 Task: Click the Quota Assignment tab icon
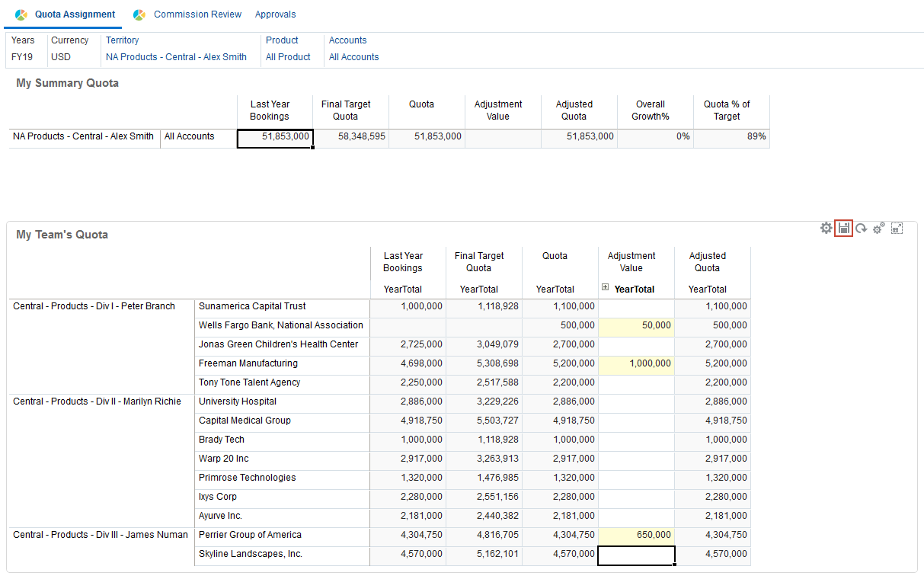[21, 14]
